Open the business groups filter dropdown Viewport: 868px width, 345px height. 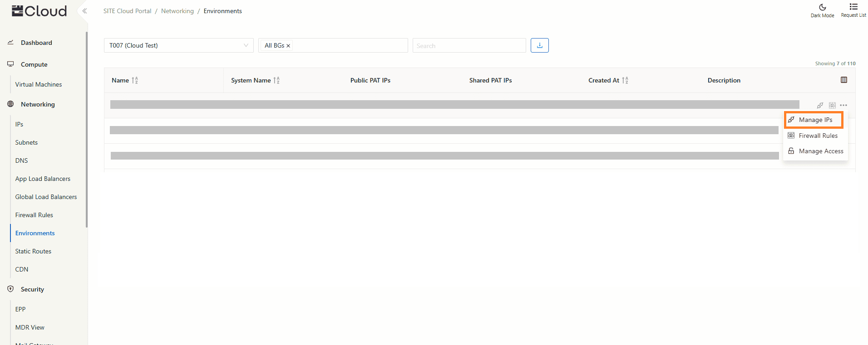click(350, 45)
